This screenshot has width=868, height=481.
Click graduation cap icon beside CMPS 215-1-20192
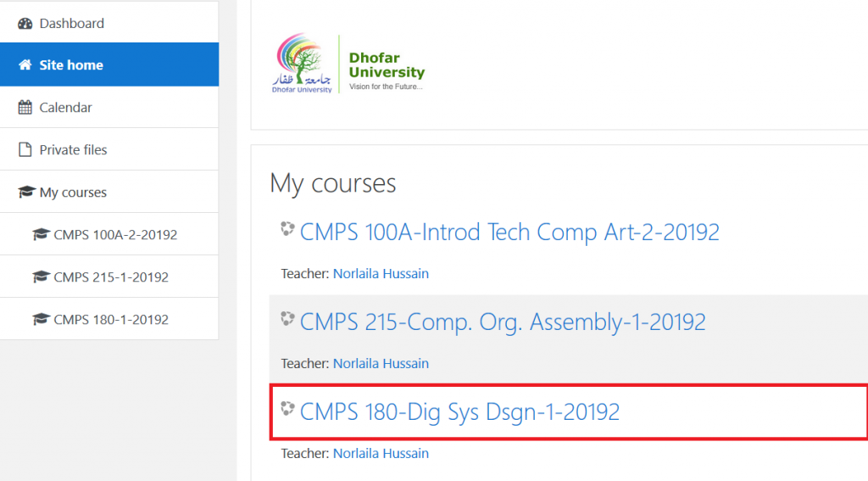click(x=41, y=277)
